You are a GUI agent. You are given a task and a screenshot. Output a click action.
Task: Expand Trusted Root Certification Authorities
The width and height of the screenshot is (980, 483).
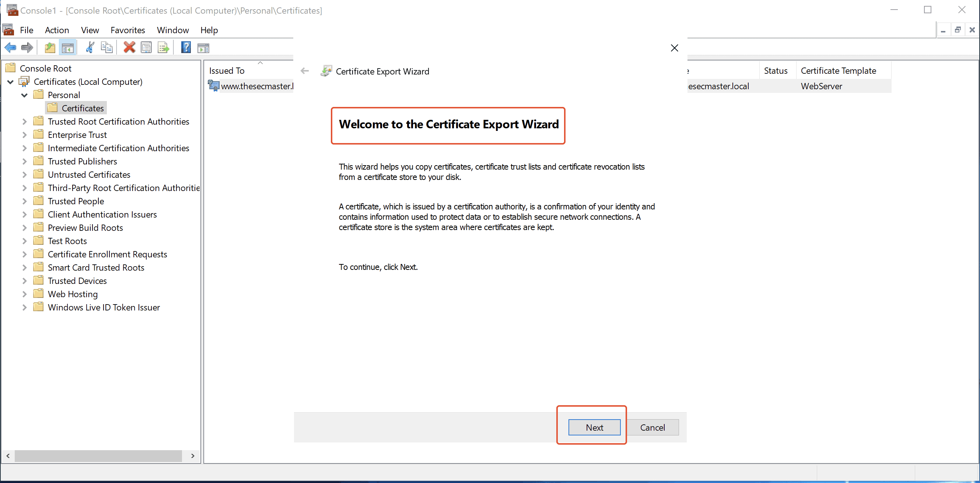pos(25,121)
